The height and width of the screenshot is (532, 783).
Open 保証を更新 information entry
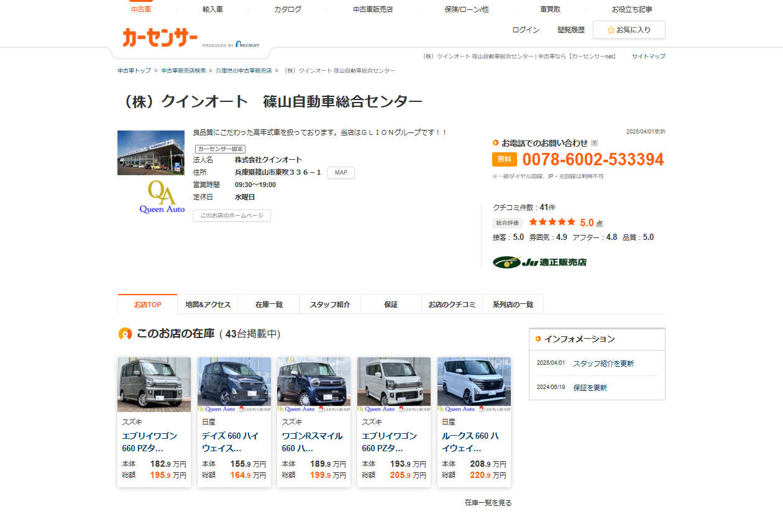[590, 388]
